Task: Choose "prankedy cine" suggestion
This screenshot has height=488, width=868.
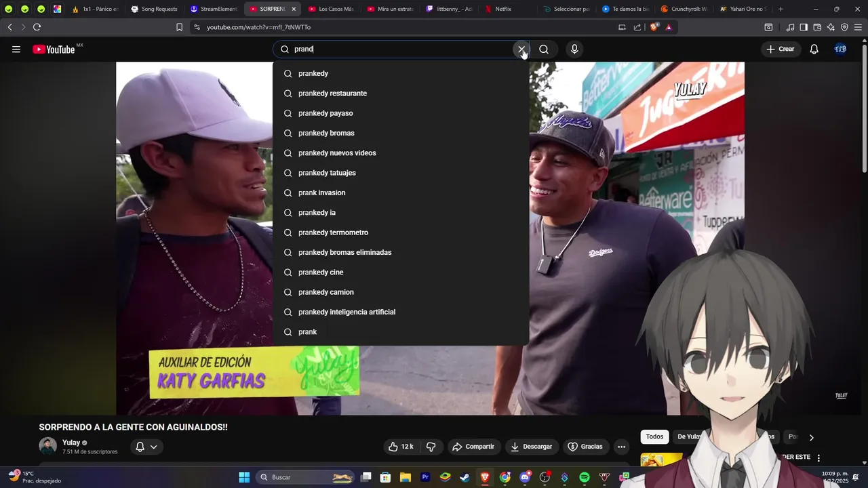Action: click(401, 272)
